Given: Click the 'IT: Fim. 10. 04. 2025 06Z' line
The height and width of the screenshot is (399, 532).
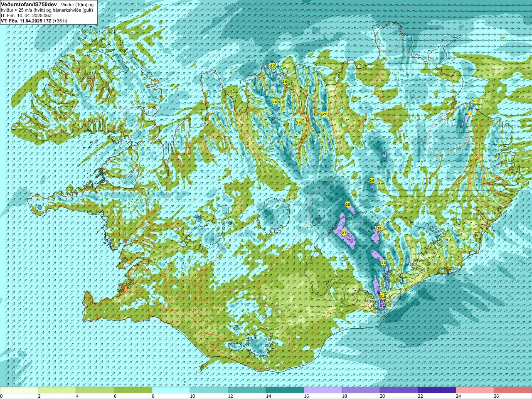Looking at the screenshot, I should [26, 15].
